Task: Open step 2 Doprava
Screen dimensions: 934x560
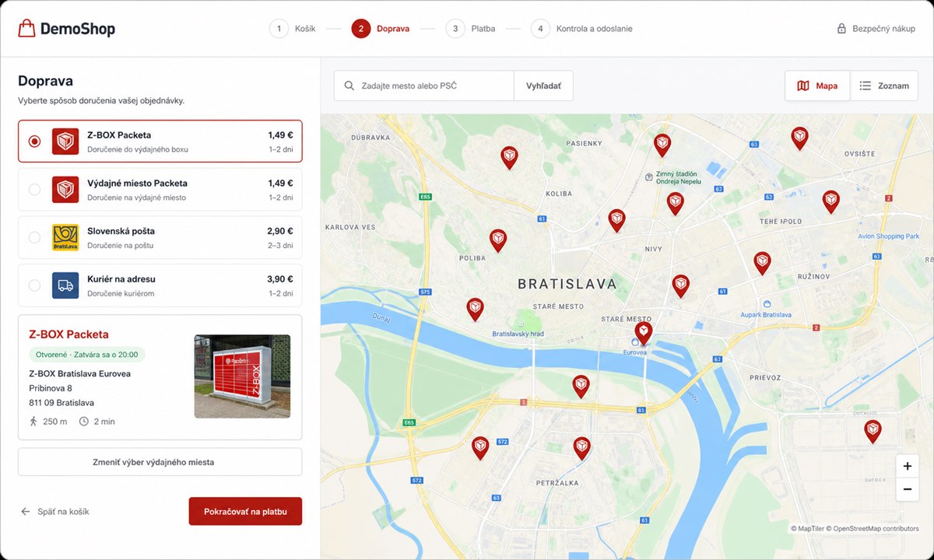Action: pos(380,29)
